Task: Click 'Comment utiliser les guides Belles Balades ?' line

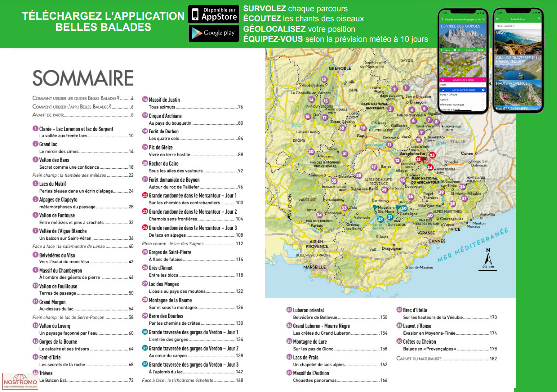Action: point(83,98)
